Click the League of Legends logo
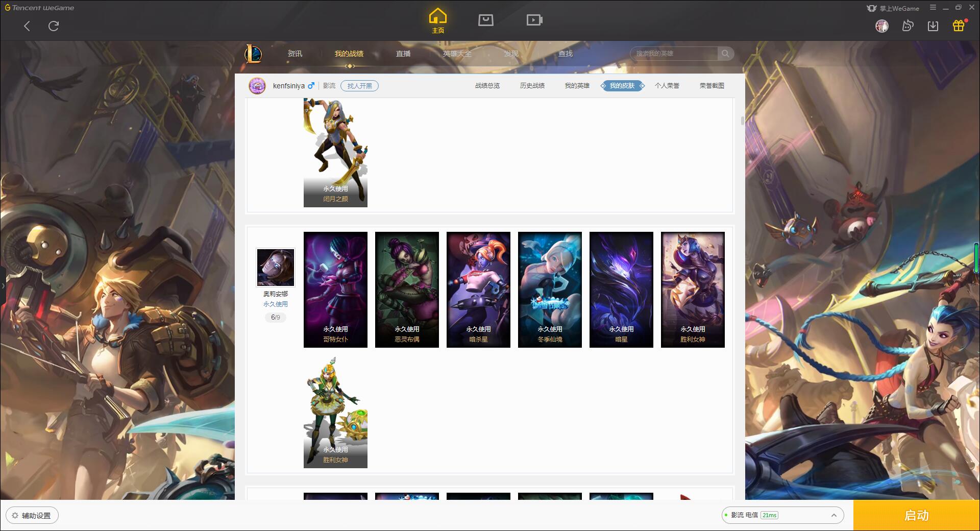 254,53
